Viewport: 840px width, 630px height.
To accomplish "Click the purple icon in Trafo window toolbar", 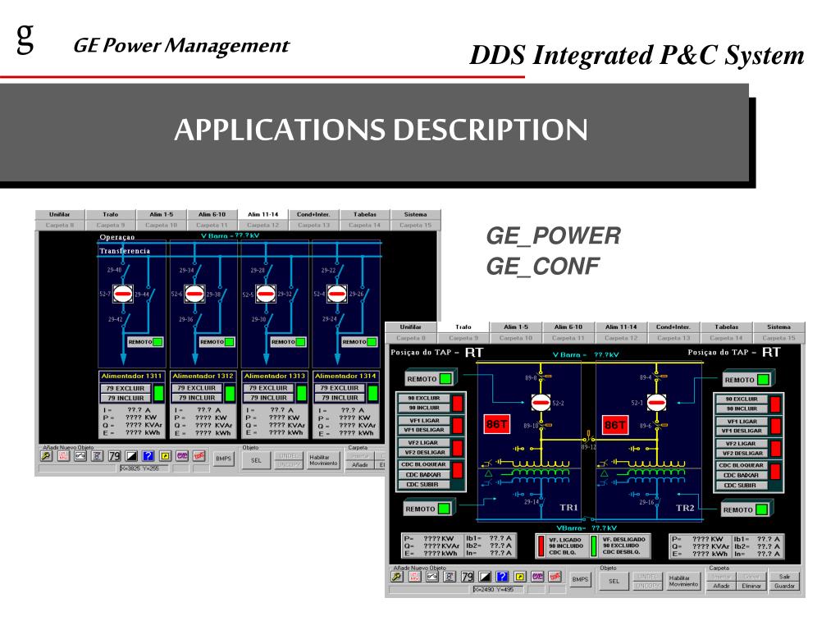I will (537, 577).
